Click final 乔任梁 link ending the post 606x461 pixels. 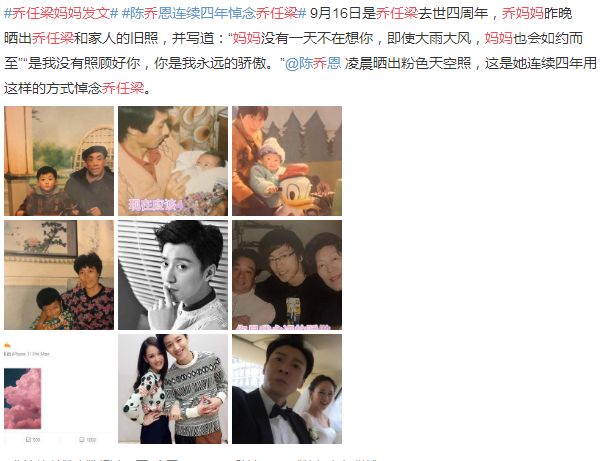coord(123,88)
